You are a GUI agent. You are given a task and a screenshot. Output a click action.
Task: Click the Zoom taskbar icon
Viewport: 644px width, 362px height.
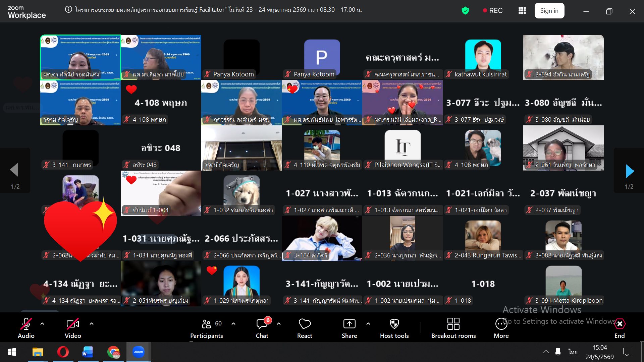click(138, 352)
